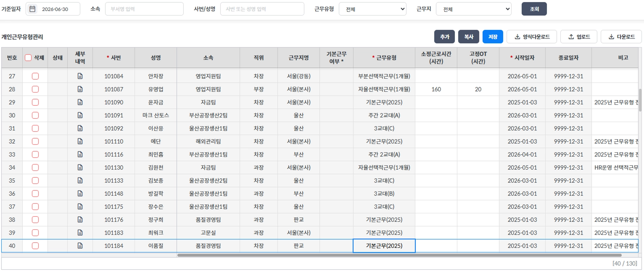The width and height of the screenshot is (644, 271).
Task: Open the calendar icon for 기준일자
Action: click(32, 9)
